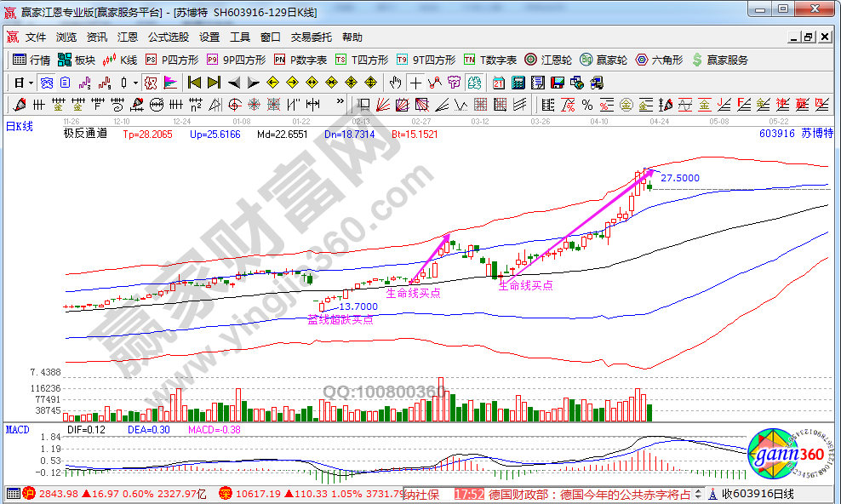Image resolution: width=841 pixels, height=504 pixels.
Task: Open the calendar 21 icon
Action: [x=498, y=83]
